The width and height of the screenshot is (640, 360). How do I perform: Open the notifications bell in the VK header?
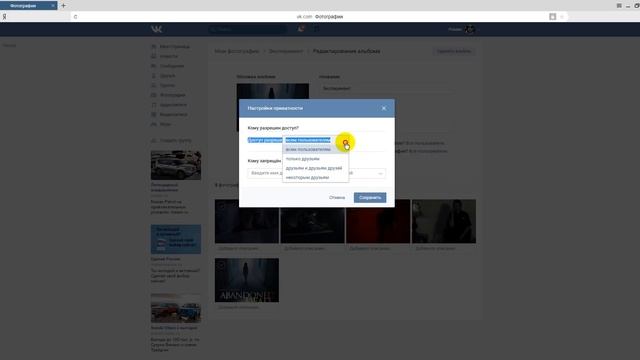[301, 29]
